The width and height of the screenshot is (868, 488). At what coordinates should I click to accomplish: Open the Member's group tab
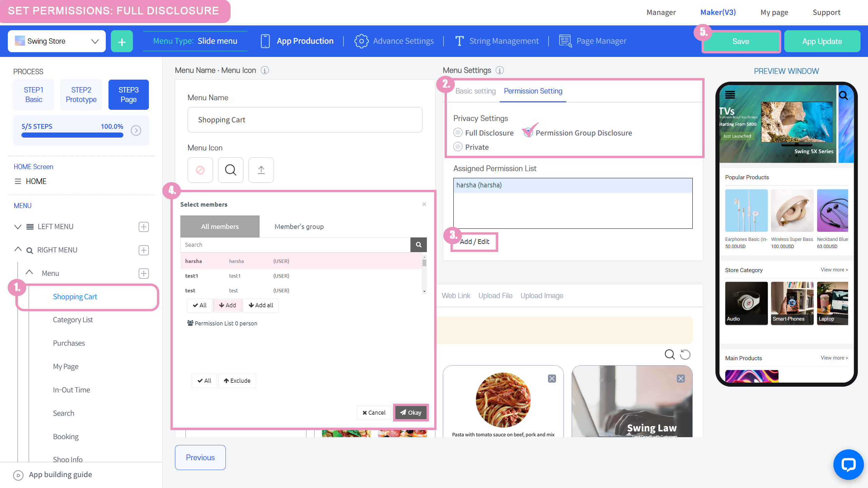coord(299,226)
